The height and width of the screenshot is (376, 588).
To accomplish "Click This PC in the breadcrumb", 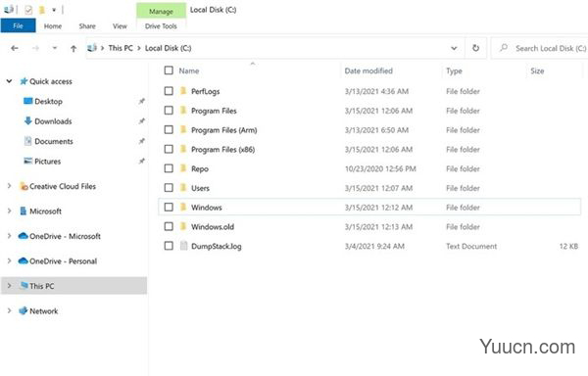I will (x=121, y=48).
